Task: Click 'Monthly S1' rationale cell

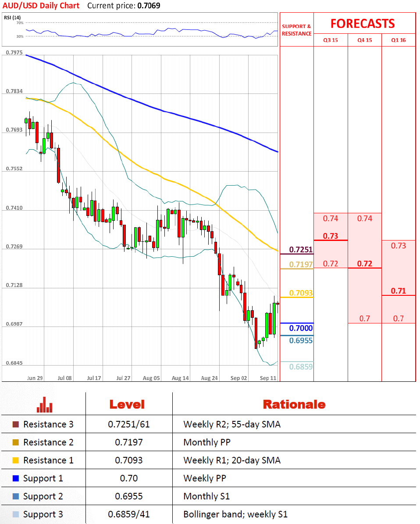Action: click(x=206, y=497)
